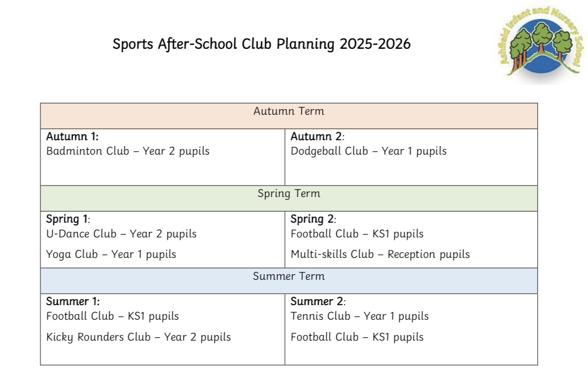
Task: Click the Dodgeball Club – Year 1 pupils entry
Action: point(369,151)
